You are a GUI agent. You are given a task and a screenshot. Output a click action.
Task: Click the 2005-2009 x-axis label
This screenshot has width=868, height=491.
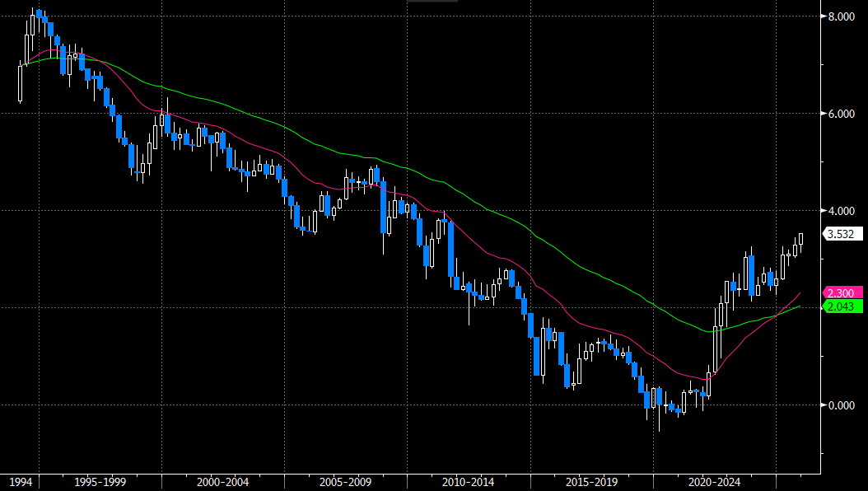345,482
